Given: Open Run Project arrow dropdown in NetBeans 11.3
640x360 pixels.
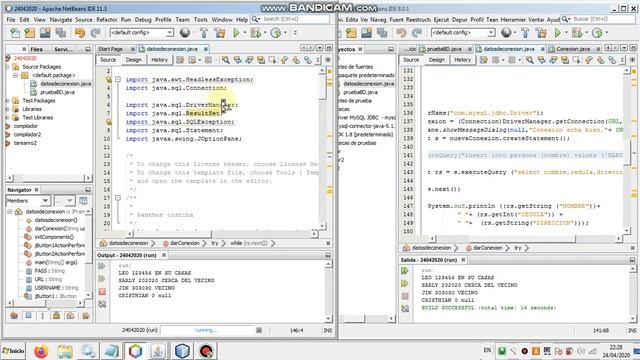Looking at the screenshot, I should pos(245,33).
